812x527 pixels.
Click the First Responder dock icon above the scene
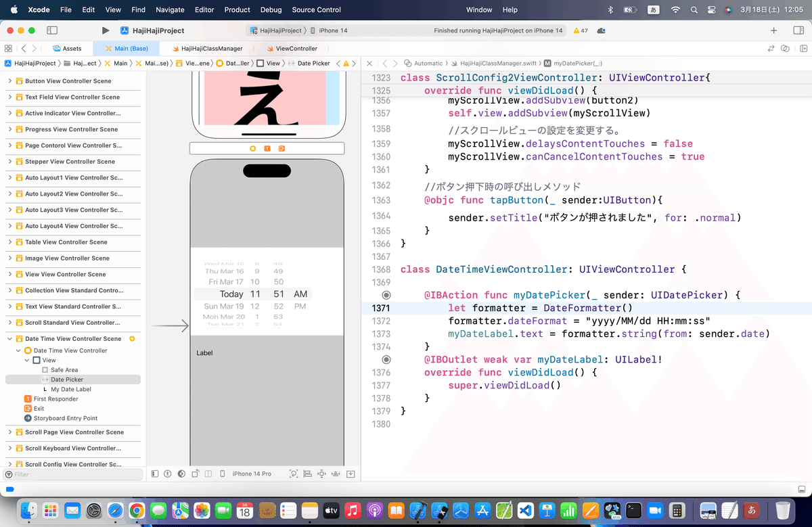[x=267, y=148]
